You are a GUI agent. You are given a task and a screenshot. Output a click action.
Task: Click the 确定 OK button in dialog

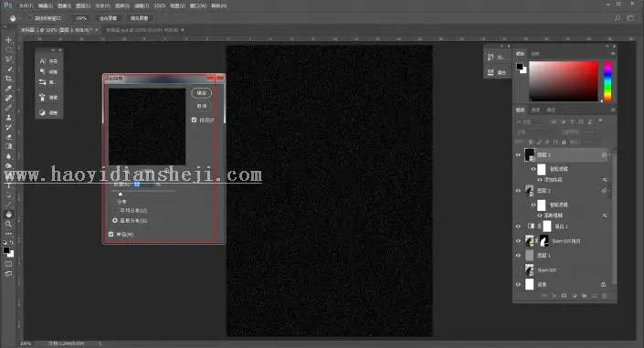pyautogui.click(x=201, y=93)
